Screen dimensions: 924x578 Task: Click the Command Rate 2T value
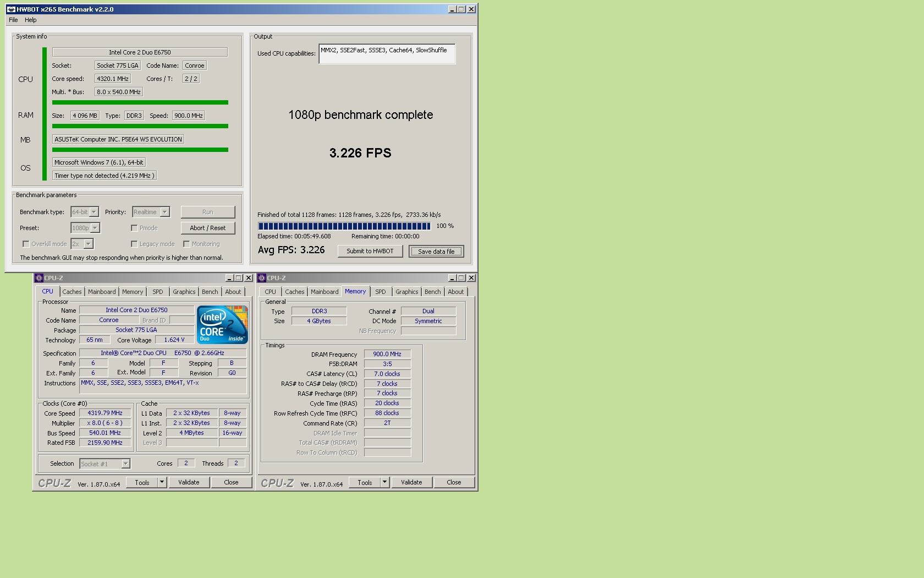pos(387,423)
